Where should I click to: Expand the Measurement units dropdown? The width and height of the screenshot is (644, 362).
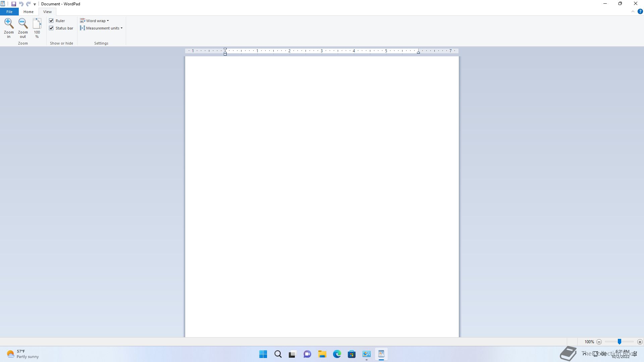101,28
